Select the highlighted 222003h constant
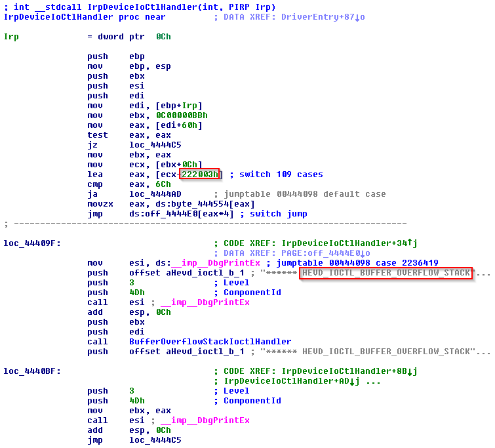495x448 pixels. [x=201, y=174]
